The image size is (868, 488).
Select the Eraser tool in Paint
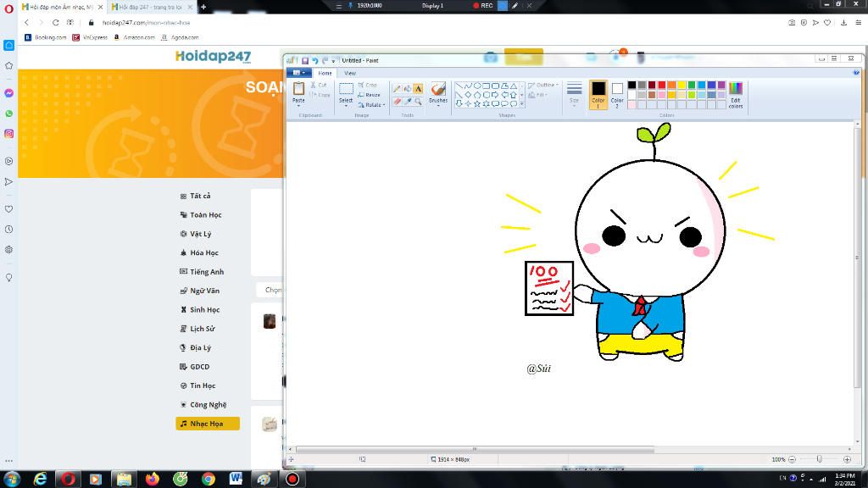click(397, 102)
